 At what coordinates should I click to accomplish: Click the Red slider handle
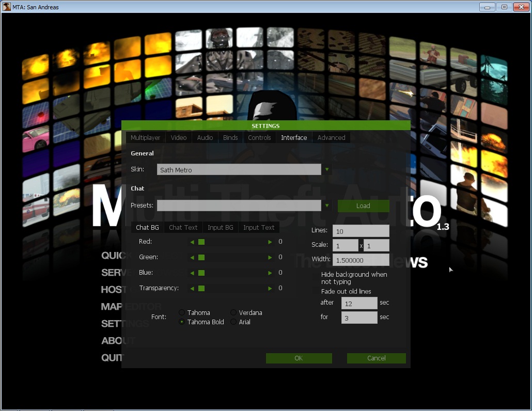tap(201, 242)
